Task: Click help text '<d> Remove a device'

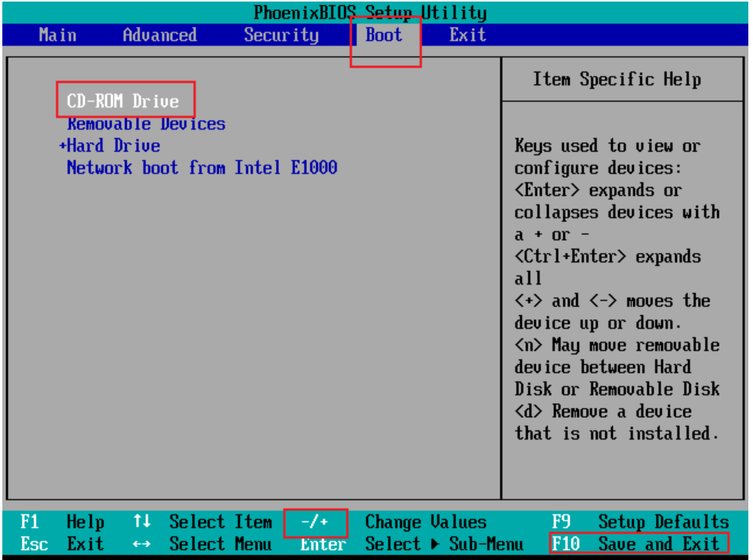Action: point(603,412)
